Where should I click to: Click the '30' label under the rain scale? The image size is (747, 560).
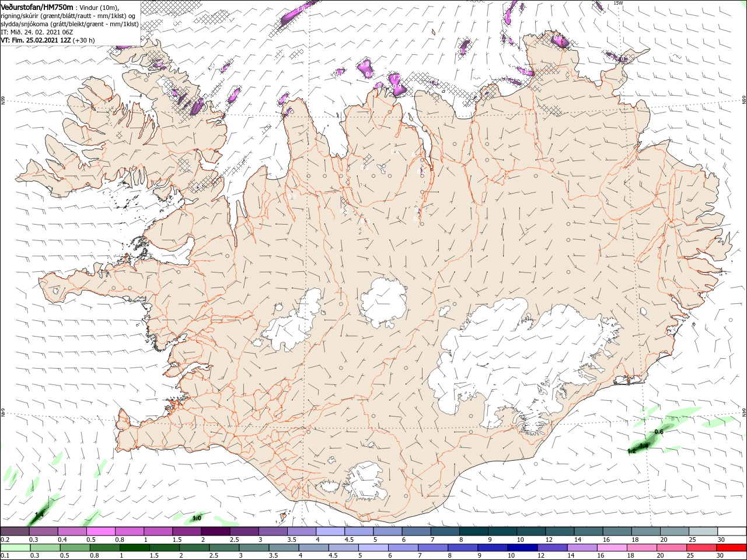pyautogui.click(x=721, y=556)
